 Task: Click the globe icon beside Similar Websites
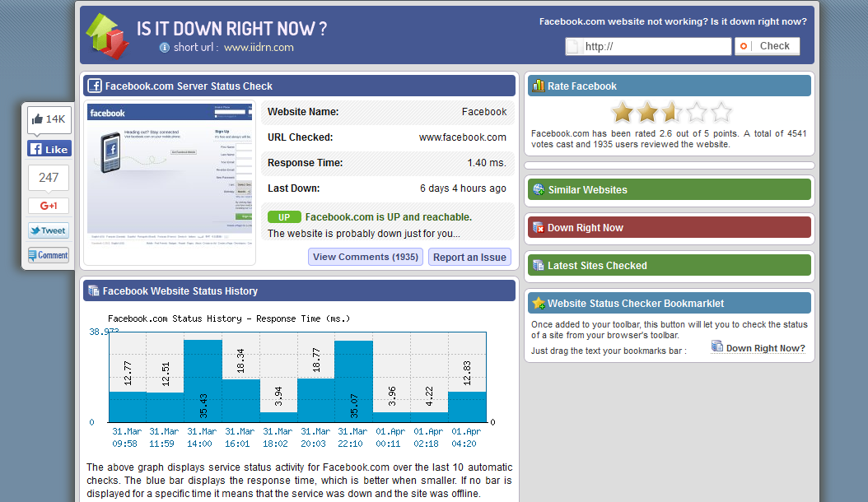(x=539, y=189)
